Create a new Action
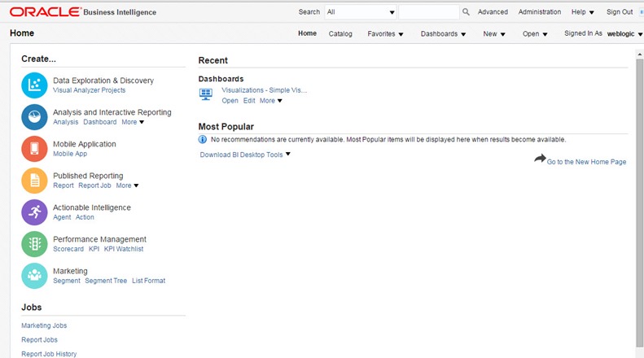644x358 pixels. coord(85,217)
